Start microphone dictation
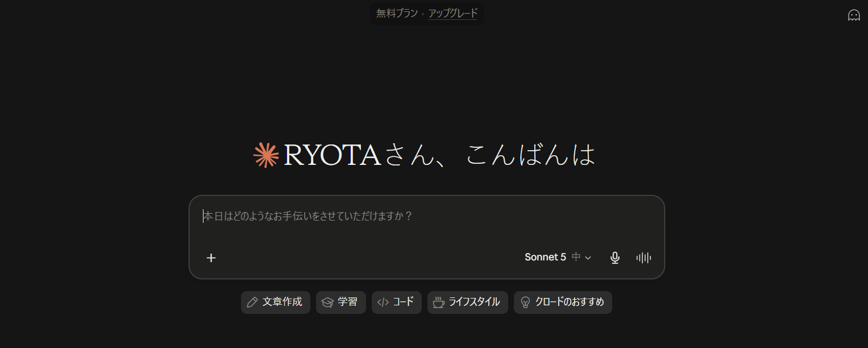 614,258
